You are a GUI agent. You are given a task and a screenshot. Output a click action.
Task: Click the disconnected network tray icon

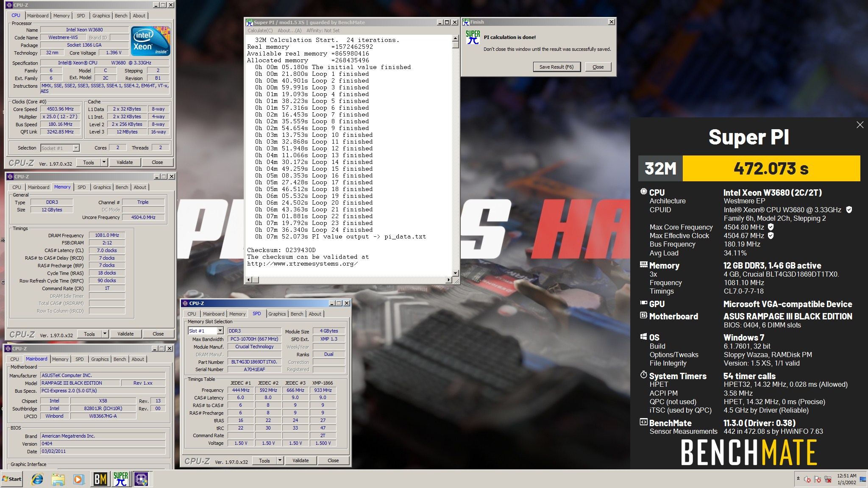(827, 479)
